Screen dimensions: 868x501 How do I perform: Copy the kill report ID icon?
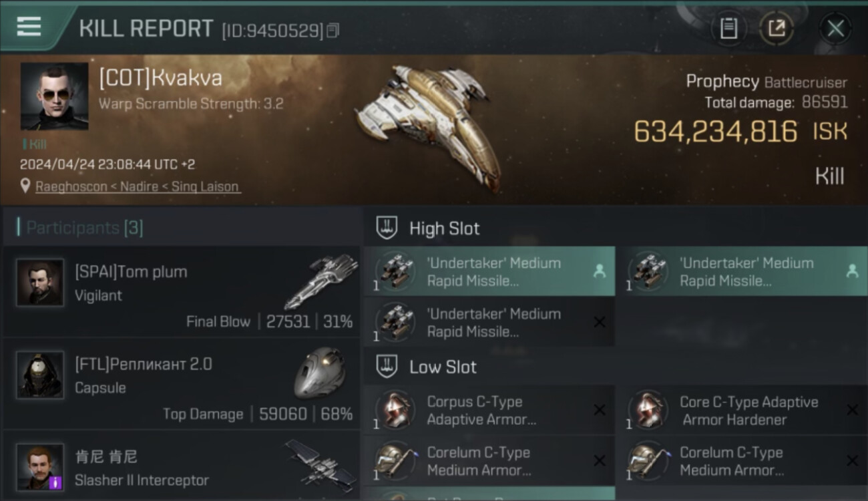(333, 30)
